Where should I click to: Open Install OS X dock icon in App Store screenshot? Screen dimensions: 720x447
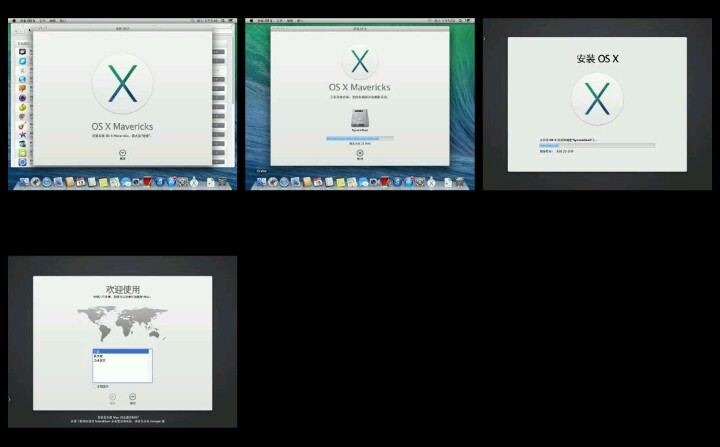tap(194, 182)
